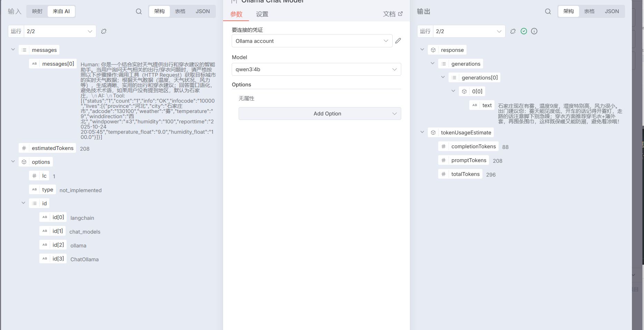Open the 文档 external link
Viewport: 644px width, 330px height.
click(x=393, y=14)
